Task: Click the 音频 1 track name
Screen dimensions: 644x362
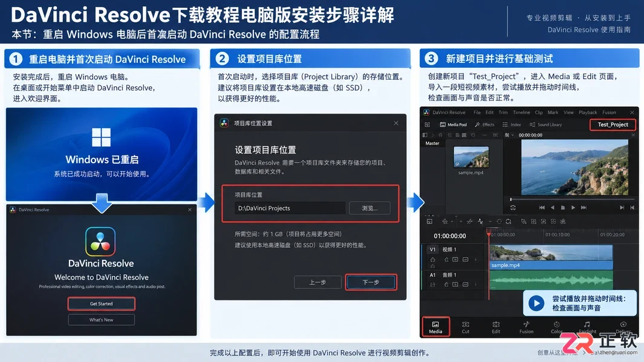Action: tap(449, 275)
